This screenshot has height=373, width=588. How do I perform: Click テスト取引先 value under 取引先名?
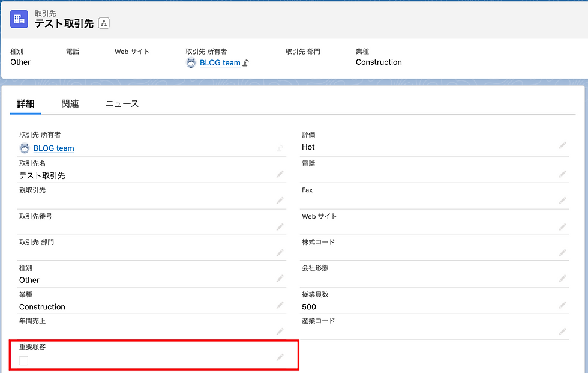tap(42, 175)
